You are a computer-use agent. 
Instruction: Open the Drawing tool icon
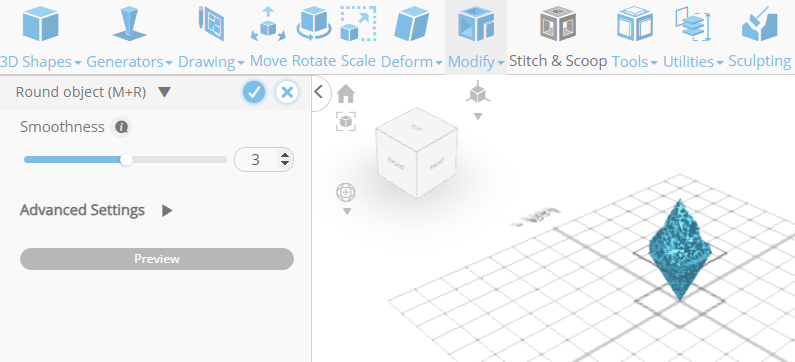(x=211, y=23)
